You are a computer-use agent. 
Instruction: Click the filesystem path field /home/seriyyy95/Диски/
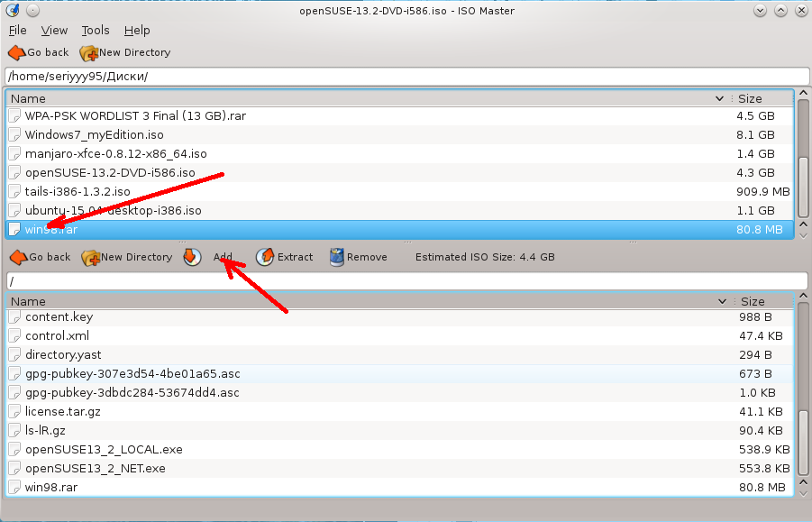pos(407,76)
